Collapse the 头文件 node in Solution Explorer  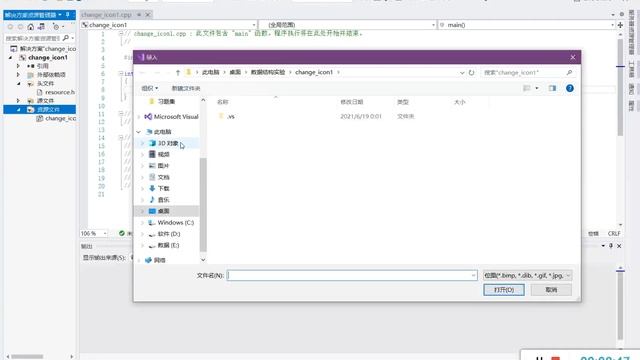(18, 83)
